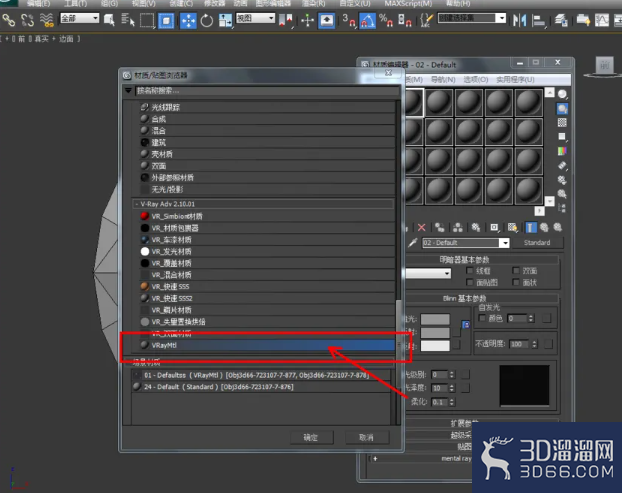
Task: Activate the Select and Rotate tool
Action: point(207,20)
